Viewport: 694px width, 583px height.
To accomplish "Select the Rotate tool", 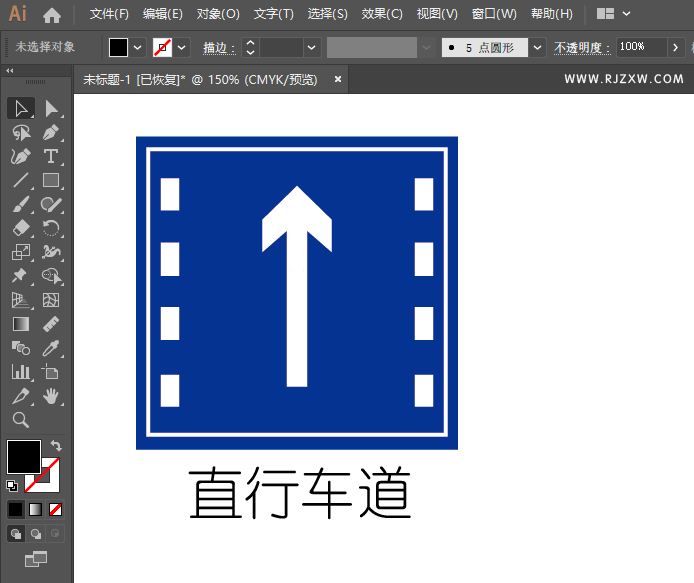I will 51,228.
